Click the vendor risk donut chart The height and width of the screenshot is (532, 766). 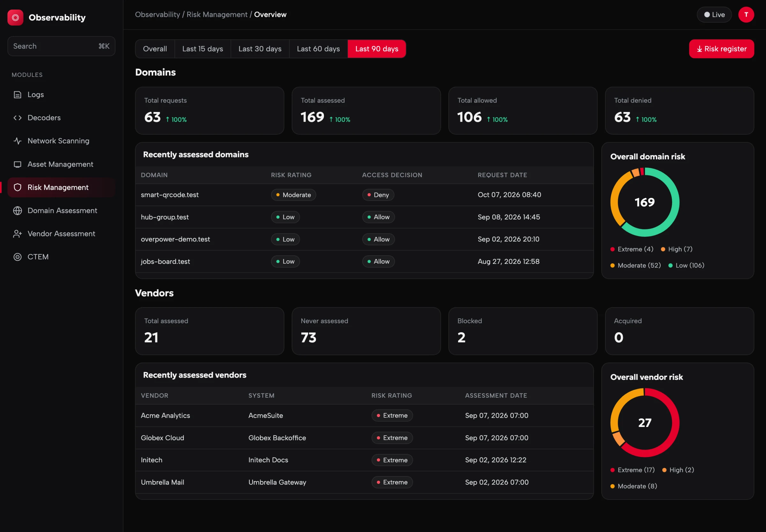pyautogui.click(x=645, y=423)
